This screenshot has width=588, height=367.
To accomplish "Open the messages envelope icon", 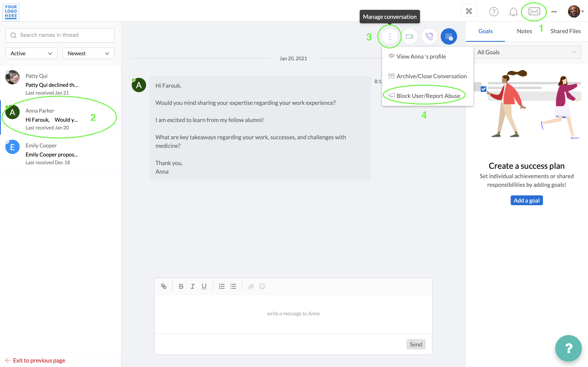I will point(534,11).
